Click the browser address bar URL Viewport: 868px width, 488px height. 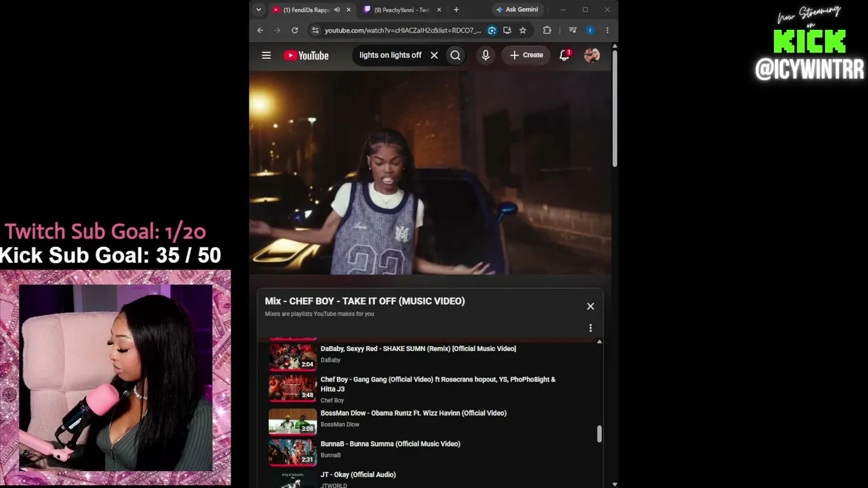403,30
